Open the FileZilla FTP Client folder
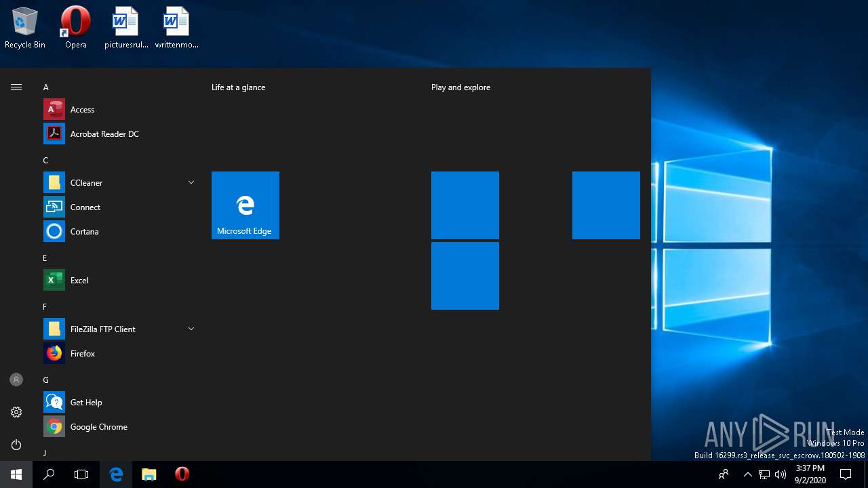Viewport: 868px width, 488px height. click(x=119, y=329)
